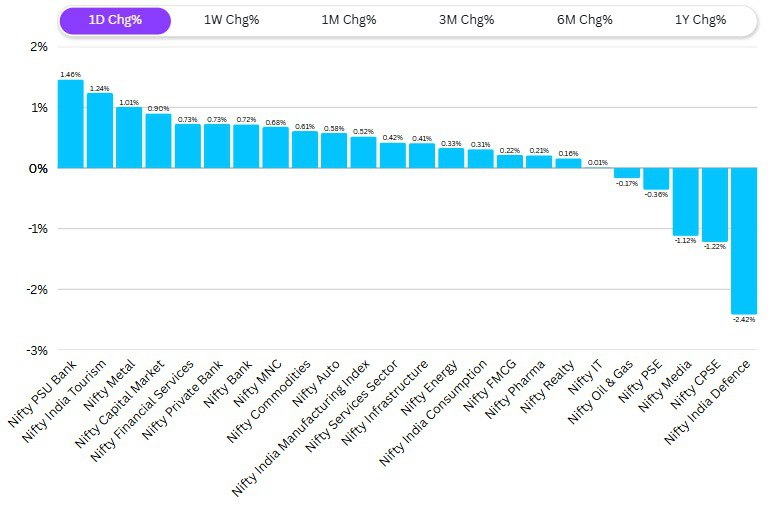Select the Nifty PSE negative bar
This screenshot has width=776, height=505.
point(656,179)
